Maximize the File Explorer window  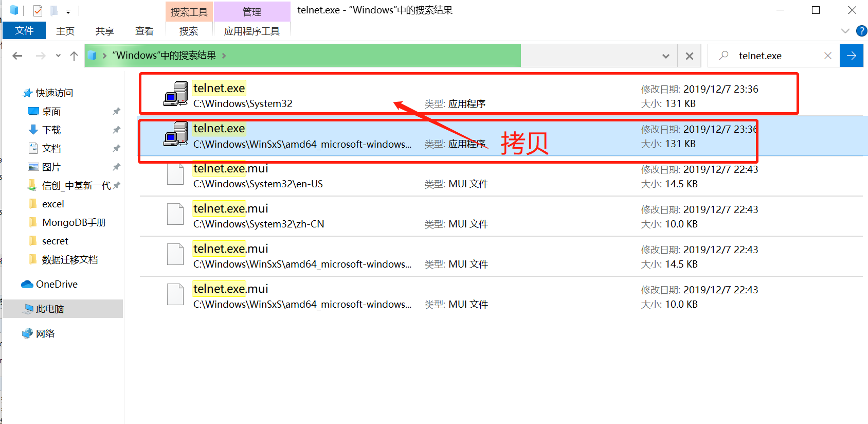(816, 10)
